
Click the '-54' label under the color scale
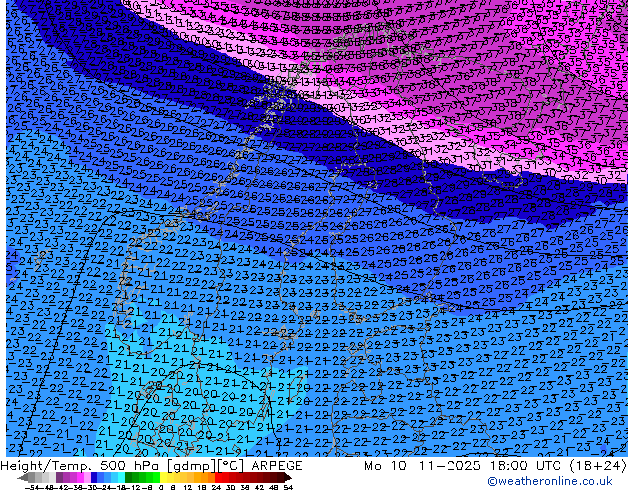click(x=32, y=488)
